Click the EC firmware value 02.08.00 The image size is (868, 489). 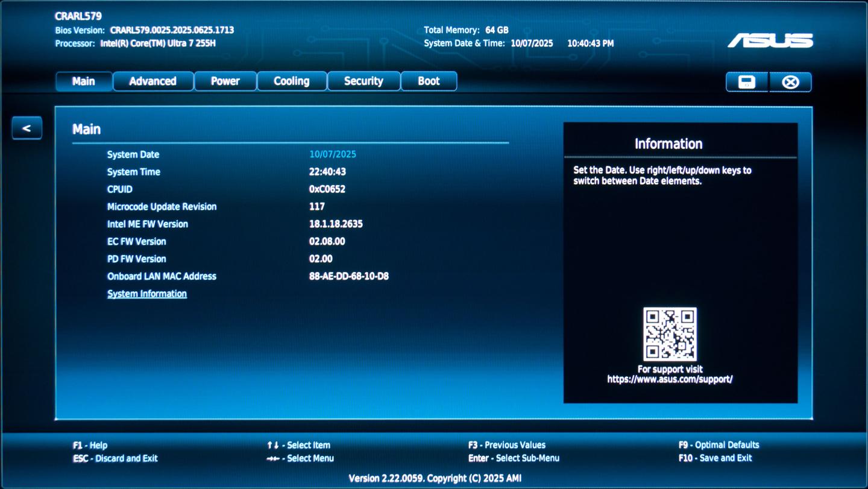coord(327,242)
